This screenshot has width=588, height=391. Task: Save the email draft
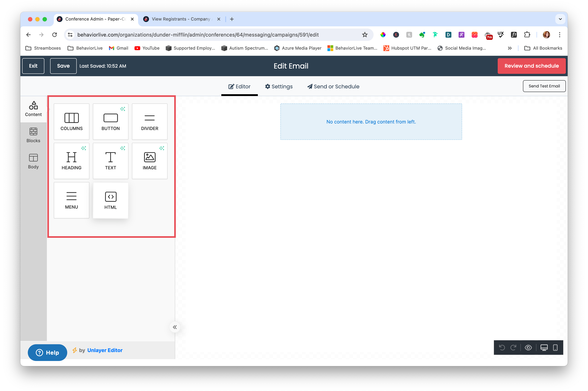tap(63, 66)
